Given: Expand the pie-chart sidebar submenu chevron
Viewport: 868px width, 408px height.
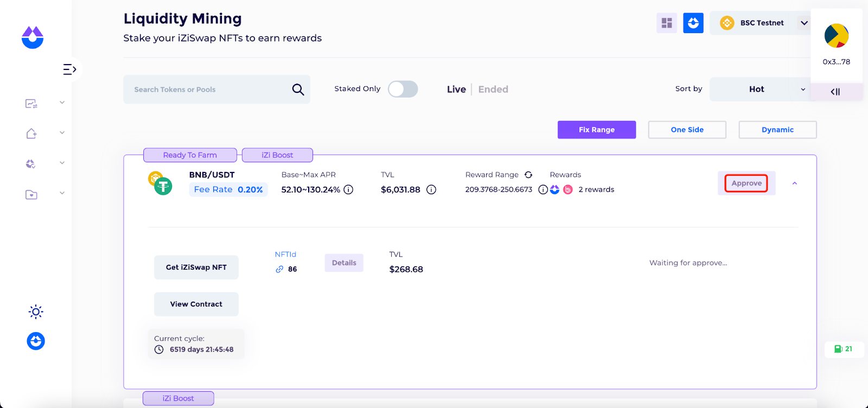Looking at the screenshot, I should click(x=62, y=163).
